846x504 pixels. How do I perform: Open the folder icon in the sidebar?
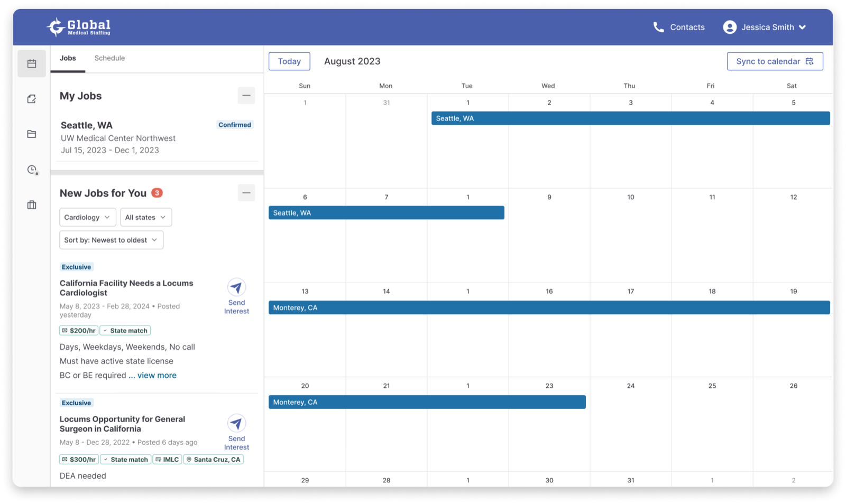tap(32, 134)
